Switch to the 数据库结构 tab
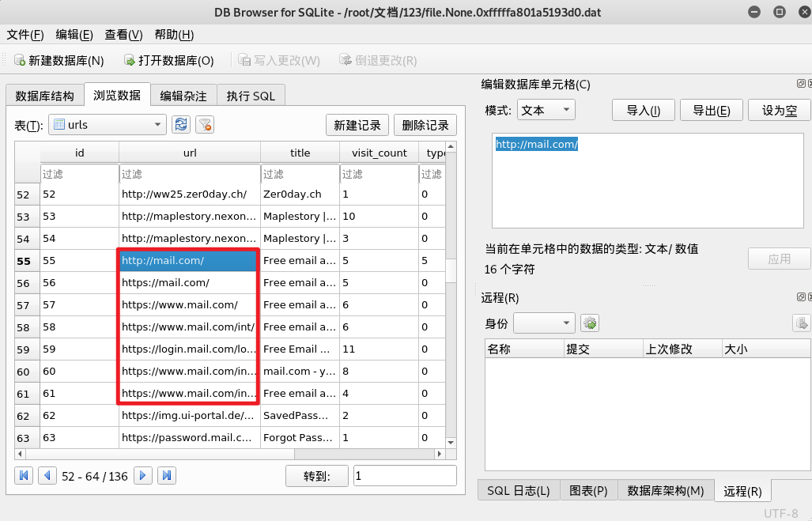 [x=44, y=96]
